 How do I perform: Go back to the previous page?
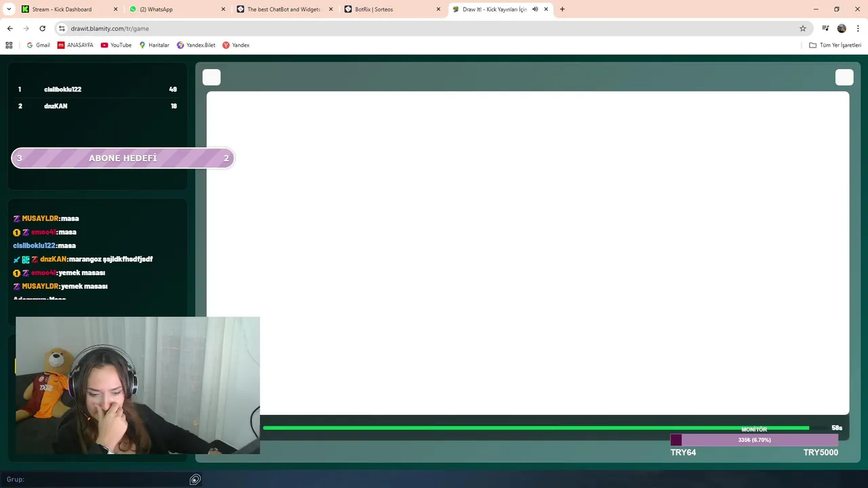point(9,28)
